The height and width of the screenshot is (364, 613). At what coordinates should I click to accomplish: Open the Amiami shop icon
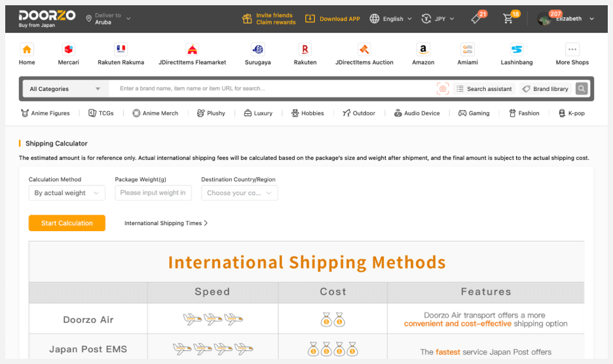[x=468, y=49]
